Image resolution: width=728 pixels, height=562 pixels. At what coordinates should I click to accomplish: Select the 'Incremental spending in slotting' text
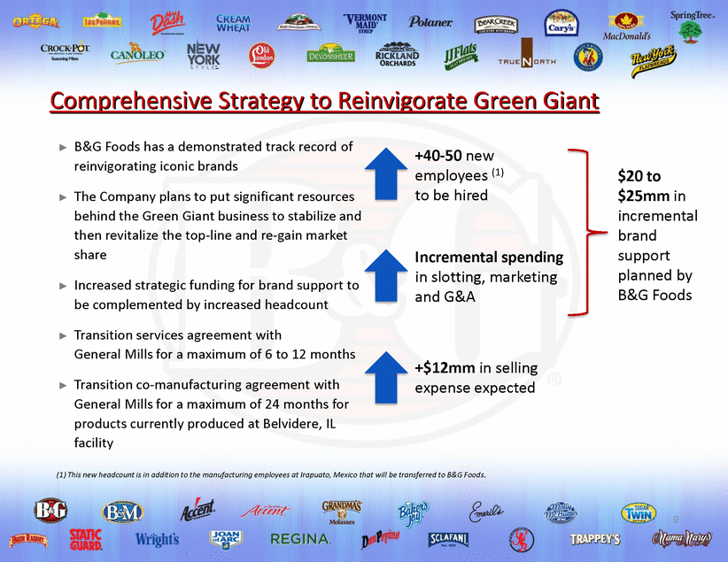pyautogui.click(x=489, y=277)
